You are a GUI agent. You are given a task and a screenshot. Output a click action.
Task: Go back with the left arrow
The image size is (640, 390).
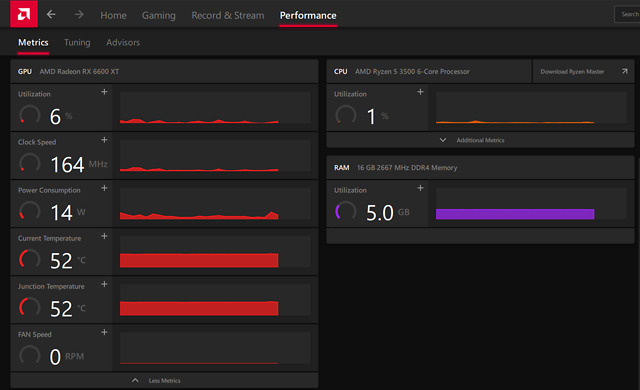51,15
